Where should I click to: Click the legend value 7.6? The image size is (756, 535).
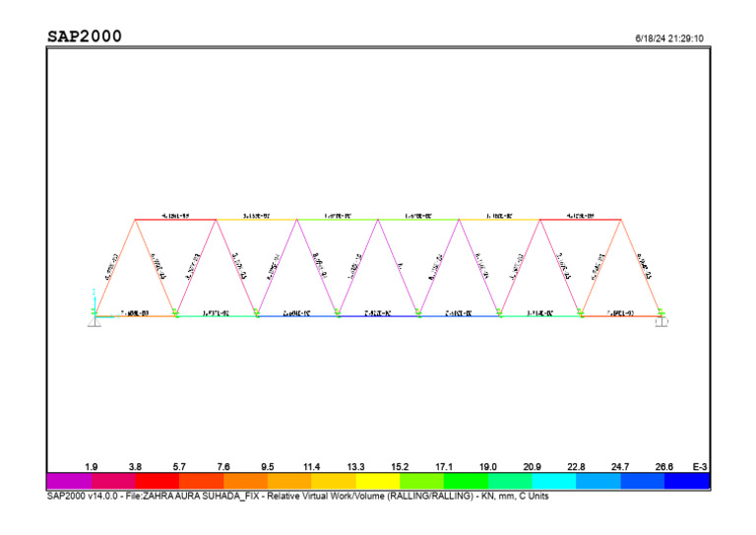pyautogui.click(x=223, y=466)
